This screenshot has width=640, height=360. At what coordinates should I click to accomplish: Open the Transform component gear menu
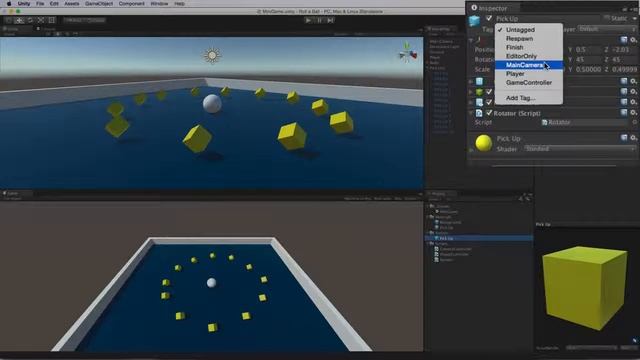tap(633, 40)
